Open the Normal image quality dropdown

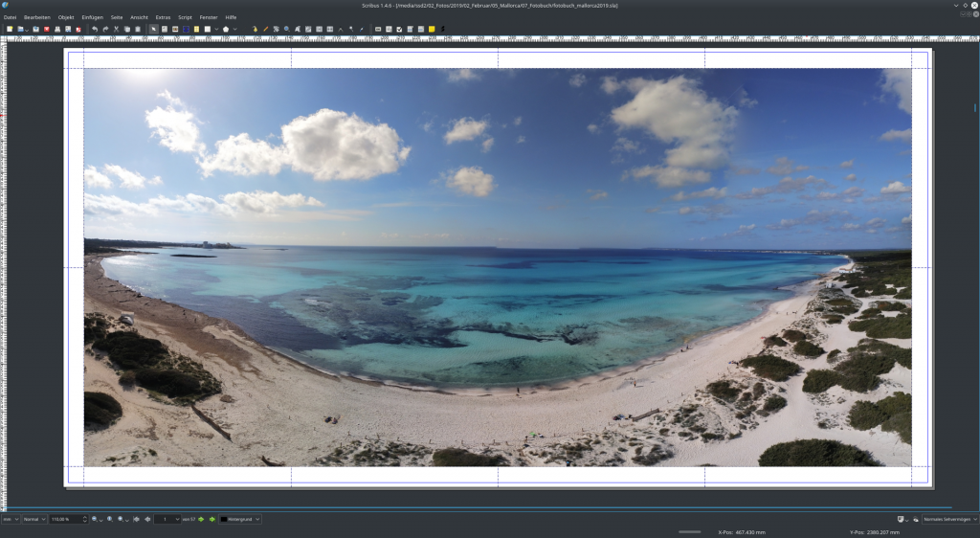(x=34, y=519)
